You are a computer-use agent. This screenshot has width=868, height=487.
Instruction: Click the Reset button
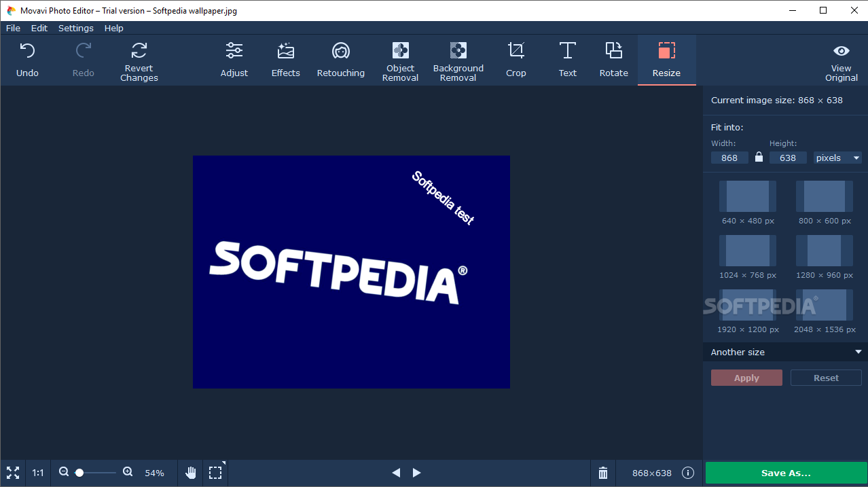(x=826, y=378)
